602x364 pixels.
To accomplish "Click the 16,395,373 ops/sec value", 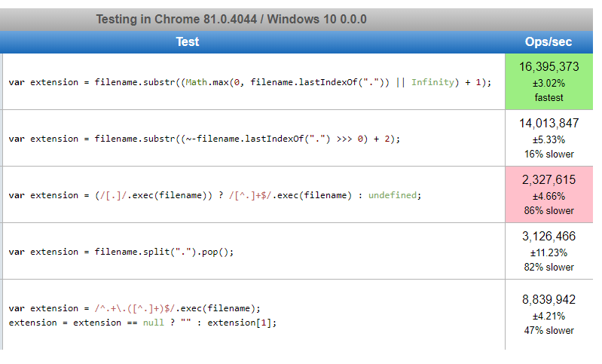I will point(549,67).
